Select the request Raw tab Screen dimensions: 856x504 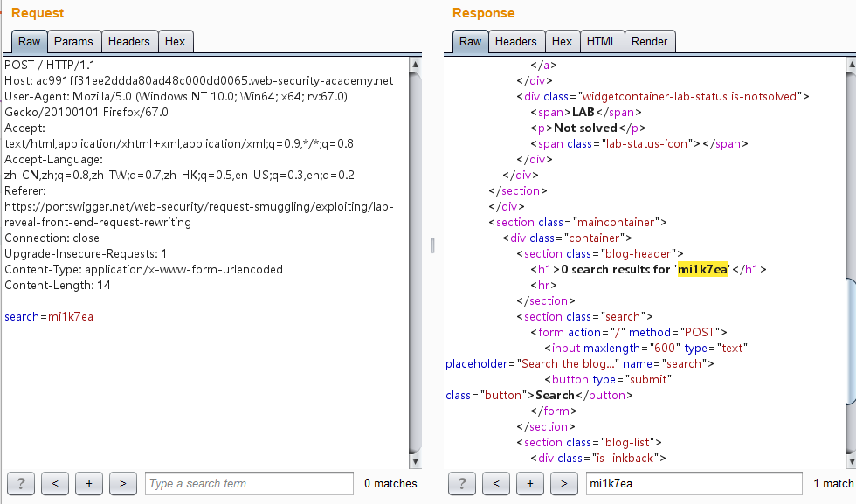29,41
